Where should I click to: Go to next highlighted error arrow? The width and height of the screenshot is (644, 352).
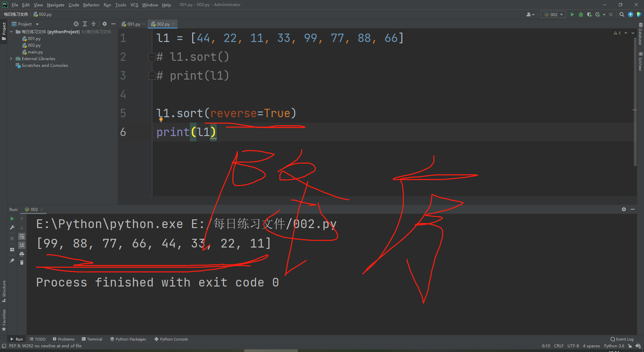click(x=633, y=33)
